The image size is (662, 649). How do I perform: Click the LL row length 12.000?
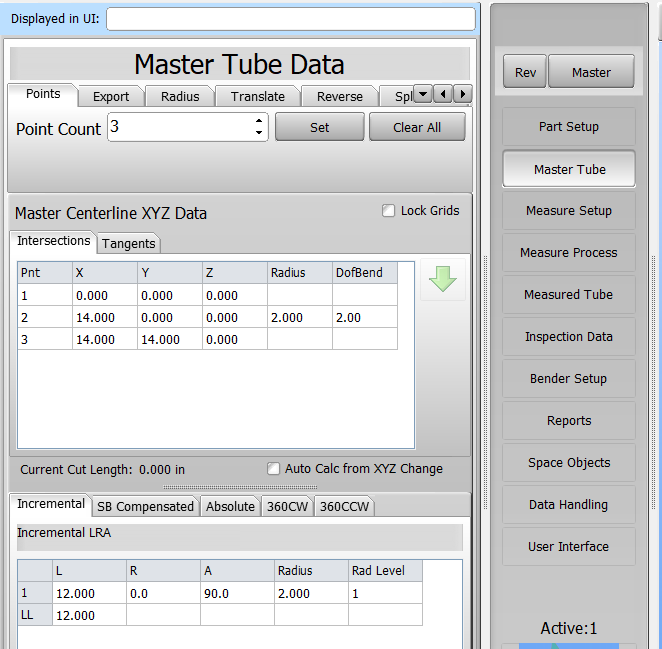pyautogui.click(x=90, y=615)
